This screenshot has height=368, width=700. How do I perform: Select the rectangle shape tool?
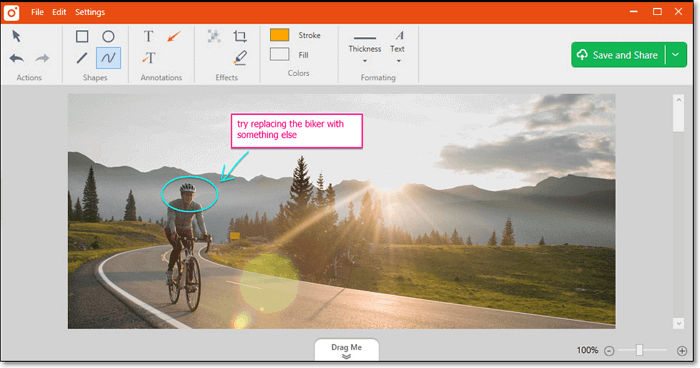tap(82, 36)
